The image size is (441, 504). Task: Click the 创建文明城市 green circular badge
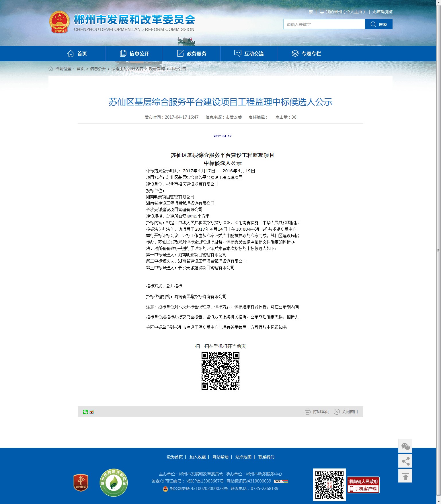tap(114, 483)
